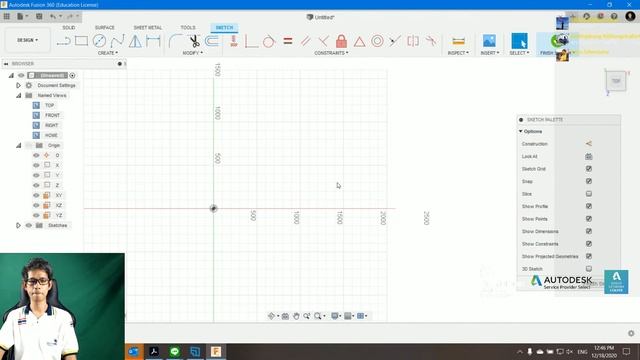
Task: Toggle the Sketch Grid checkbox
Action: tap(589, 169)
